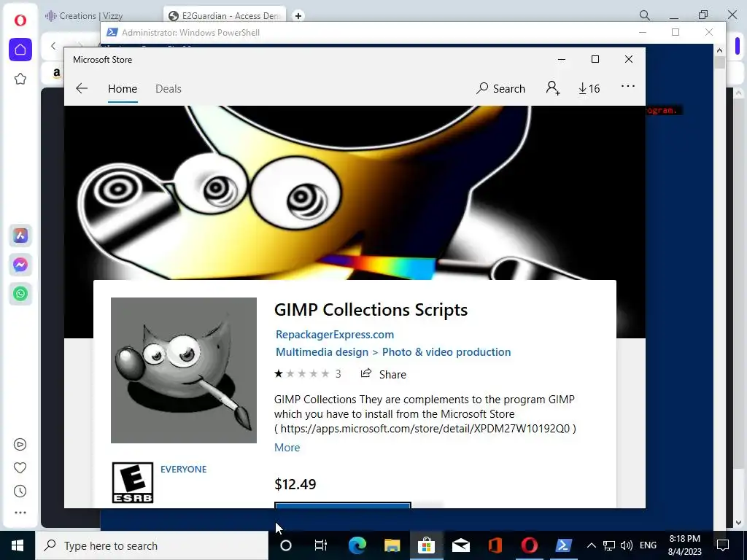
Task: Click the blue buy button below price
Action: [343, 505]
